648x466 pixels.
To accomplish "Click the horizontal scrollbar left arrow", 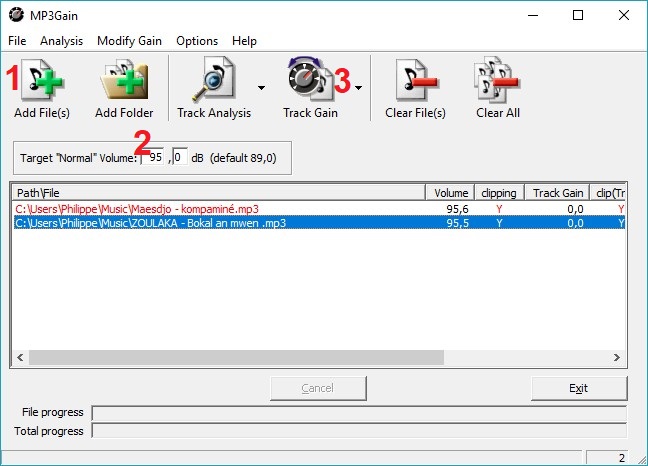I will 20,357.
